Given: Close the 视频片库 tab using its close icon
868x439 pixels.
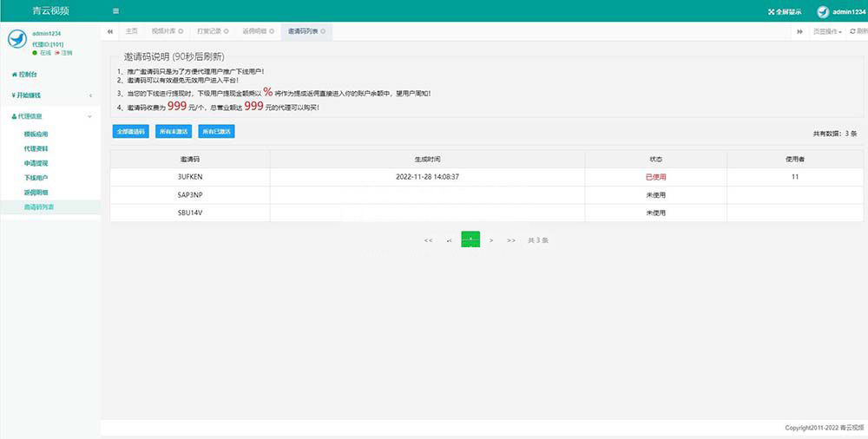Looking at the screenshot, I should click(180, 31).
